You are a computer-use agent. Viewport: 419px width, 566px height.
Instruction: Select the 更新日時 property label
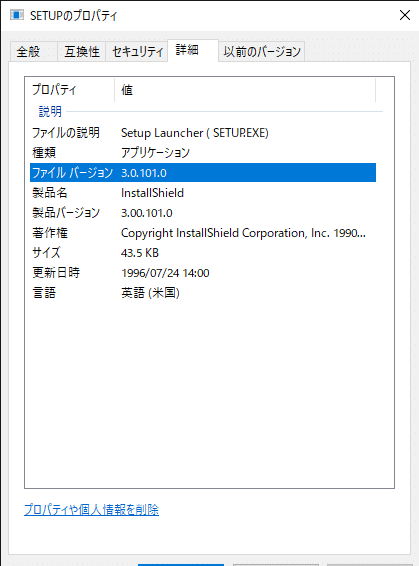pyautogui.click(x=56, y=273)
